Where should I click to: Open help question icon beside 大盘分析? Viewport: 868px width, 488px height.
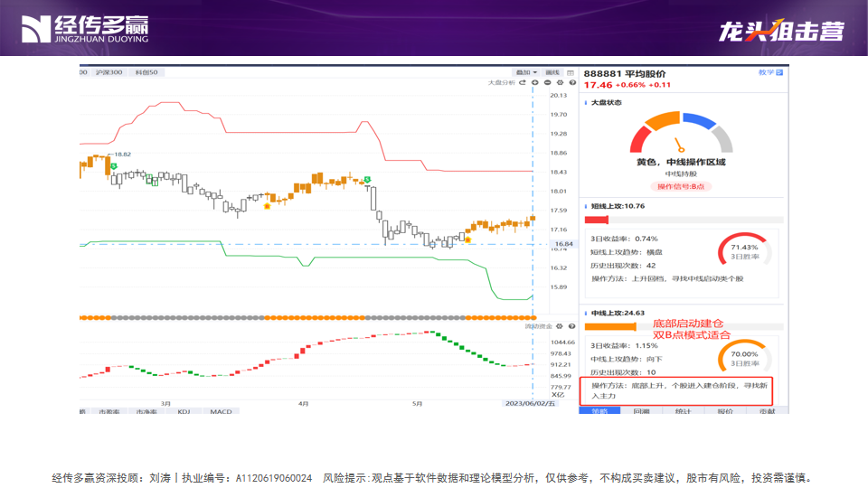tap(572, 82)
